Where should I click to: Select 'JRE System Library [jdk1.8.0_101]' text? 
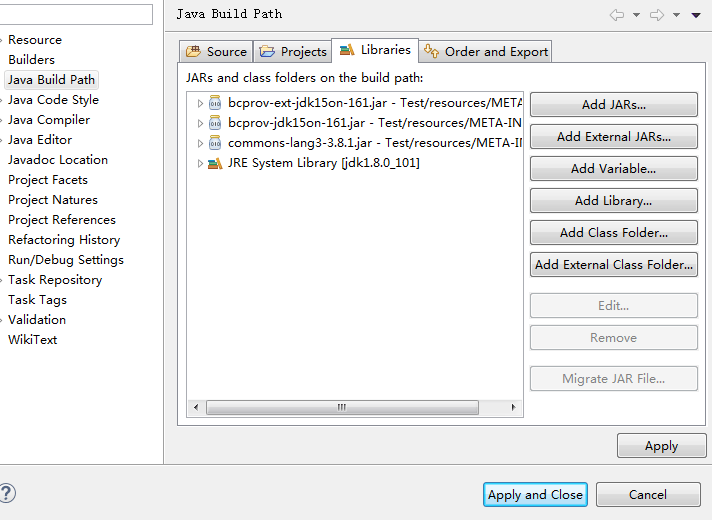(x=324, y=163)
